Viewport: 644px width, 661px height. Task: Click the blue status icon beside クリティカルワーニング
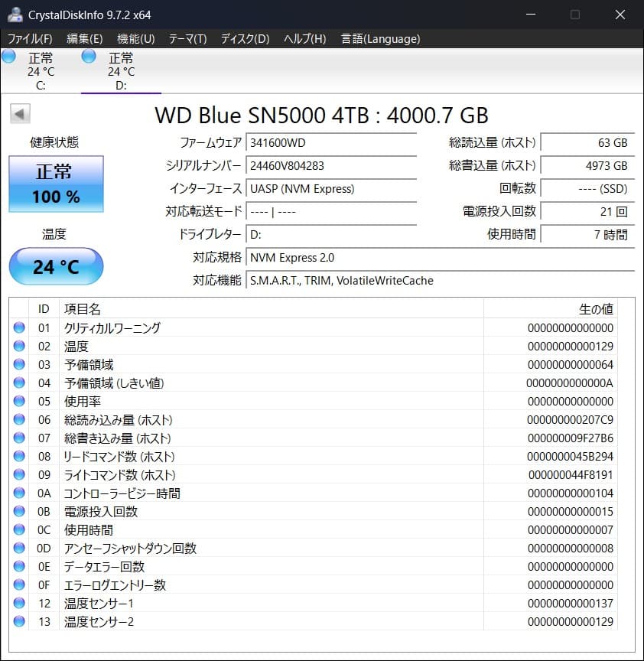point(18,328)
